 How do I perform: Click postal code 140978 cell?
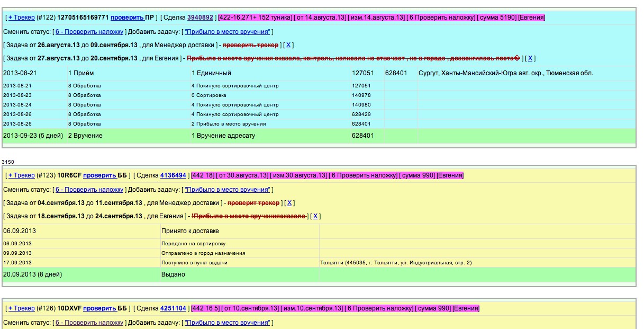[x=367, y=95]
